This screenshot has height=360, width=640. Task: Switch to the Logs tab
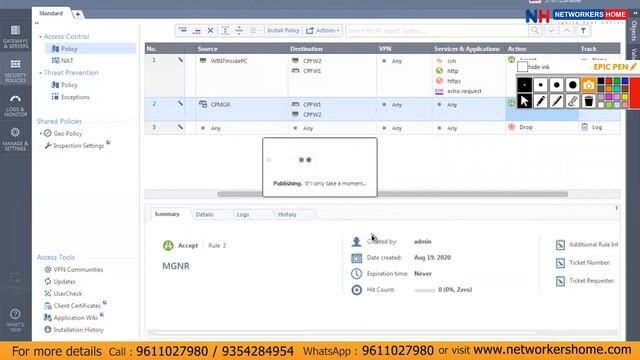pyautogui.click(x=243, y=214)
